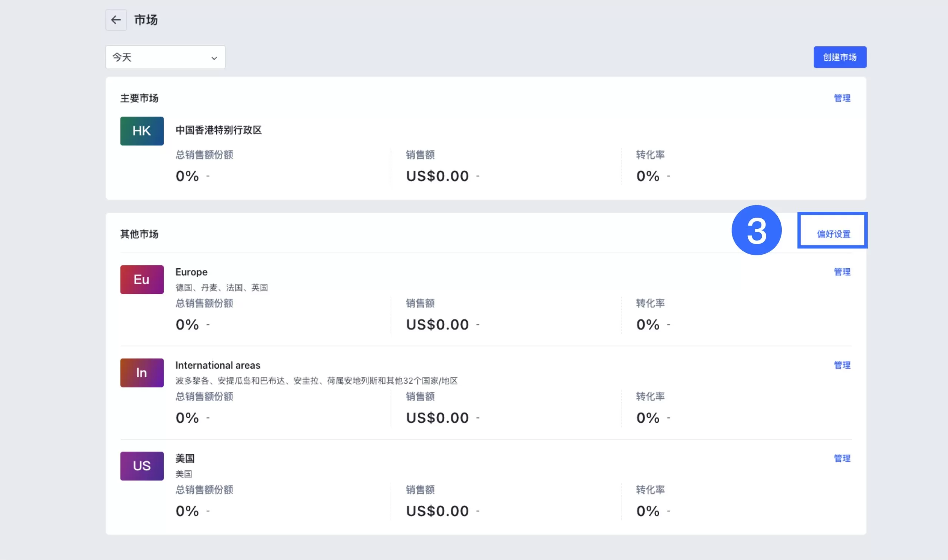Click the 主要市场 section label
The width and height of the screenshot is (948, 560).
pyautogui.click(x=140, y=98)
